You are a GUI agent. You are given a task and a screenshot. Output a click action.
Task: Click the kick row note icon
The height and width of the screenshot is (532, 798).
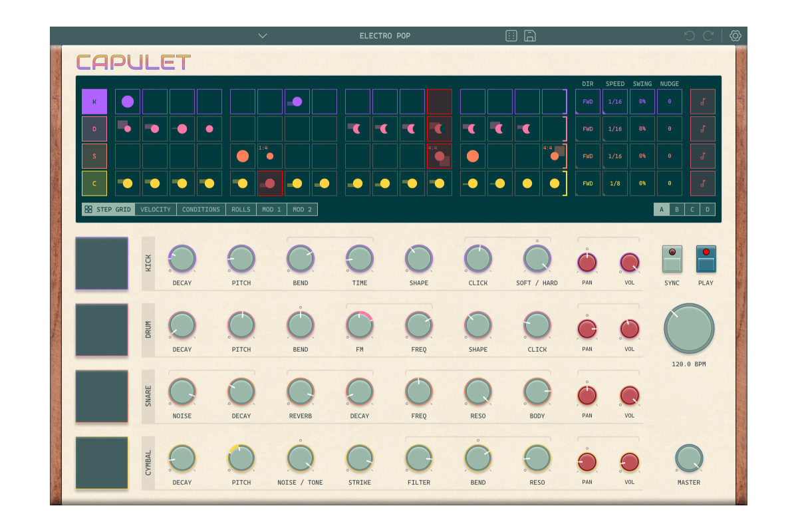[x=703, y=102]
